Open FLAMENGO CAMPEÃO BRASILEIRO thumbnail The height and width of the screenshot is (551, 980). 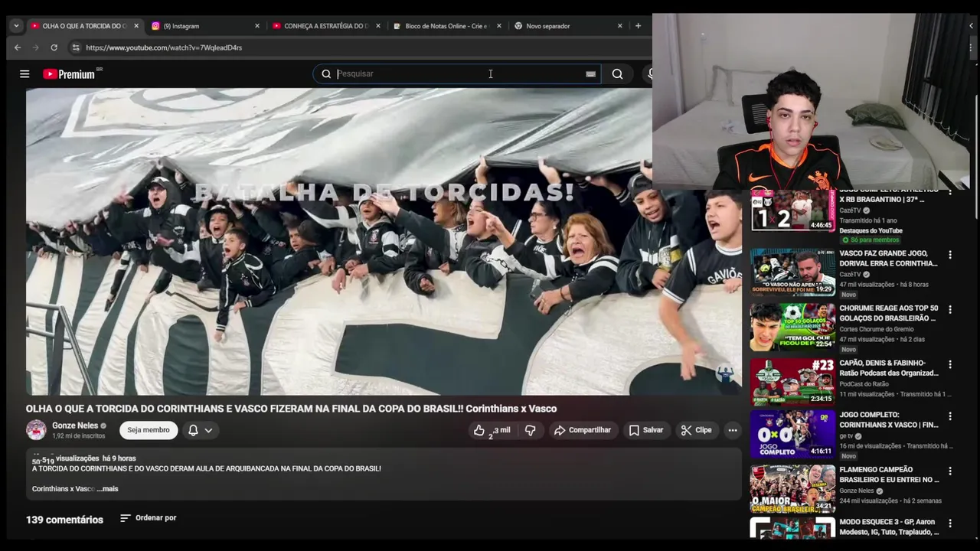pos(792,488)
